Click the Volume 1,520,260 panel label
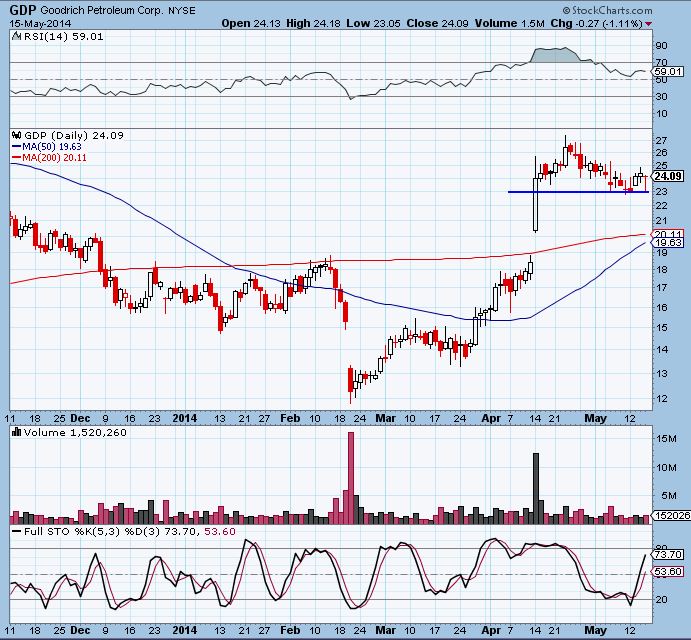 pyautogui.click(x=75, y=432)
